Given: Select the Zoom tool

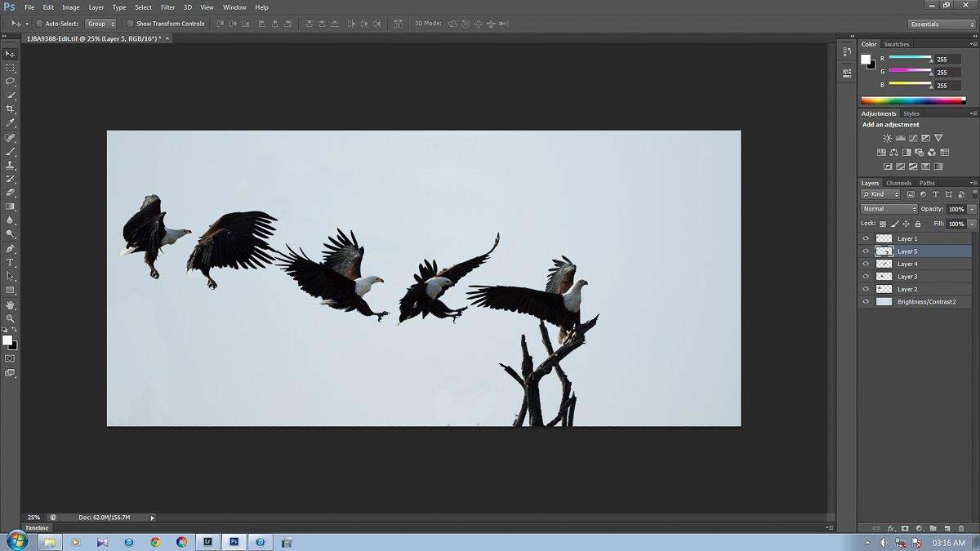Looking at the screenshot, I should tap(11, 318).
